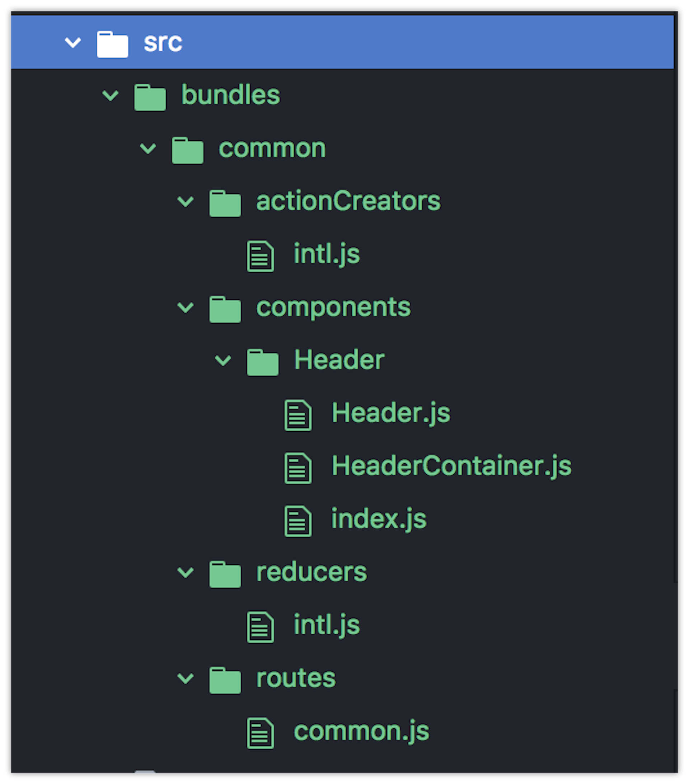This screenshot has height=784, width=689.
Task: Click the reducers folder icon
Action: point(225,572)
